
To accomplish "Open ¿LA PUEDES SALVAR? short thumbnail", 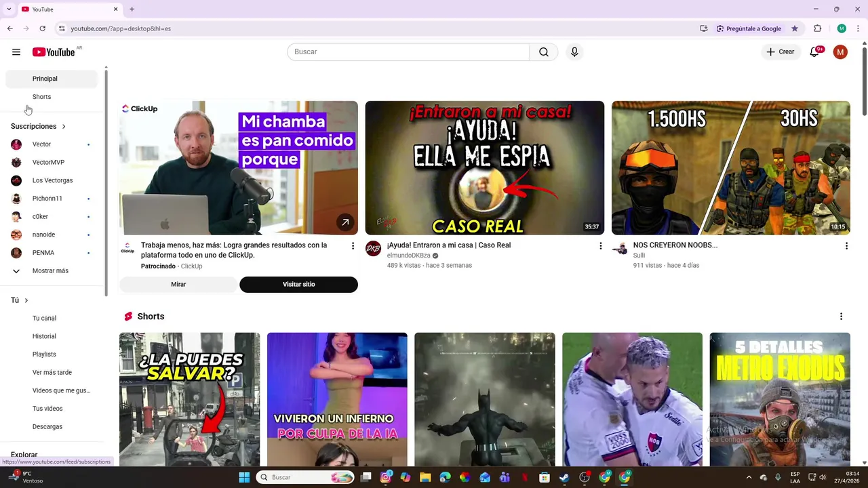I will tap(189, 399).
